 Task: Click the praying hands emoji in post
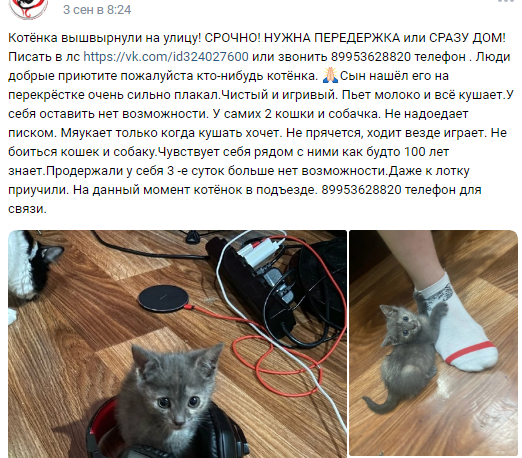(x=330, y=76)
